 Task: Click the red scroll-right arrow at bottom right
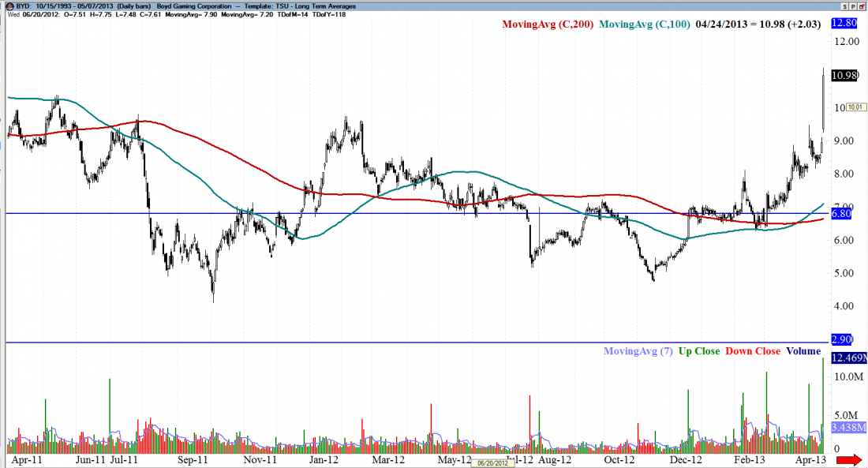849,459
